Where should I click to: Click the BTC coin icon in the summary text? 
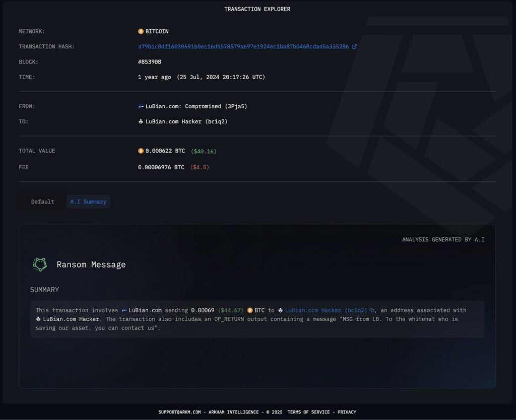tap(250, 310)
